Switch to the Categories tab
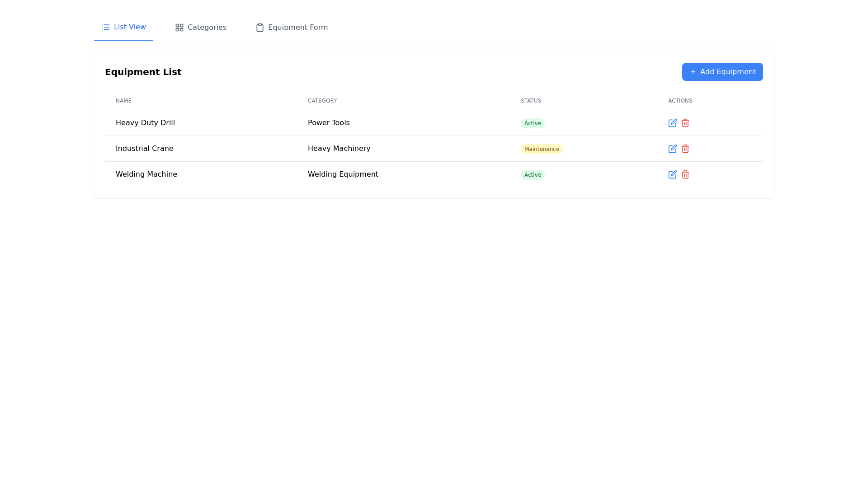Screen dimensions: 868x488 point(207,27)
